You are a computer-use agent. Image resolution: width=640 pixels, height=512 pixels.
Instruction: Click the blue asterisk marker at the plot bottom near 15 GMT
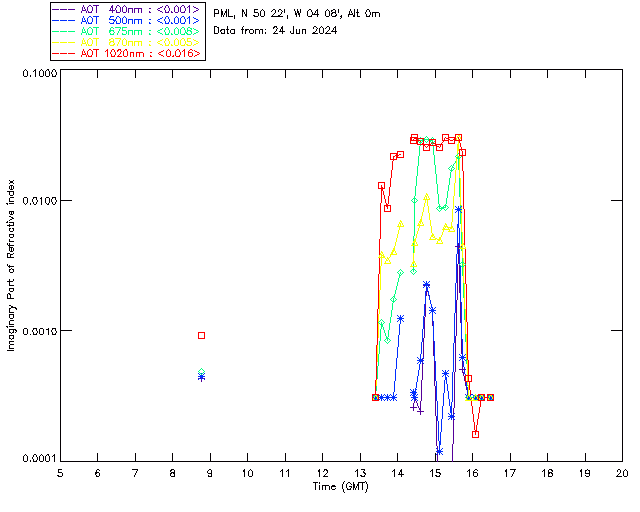439,452
